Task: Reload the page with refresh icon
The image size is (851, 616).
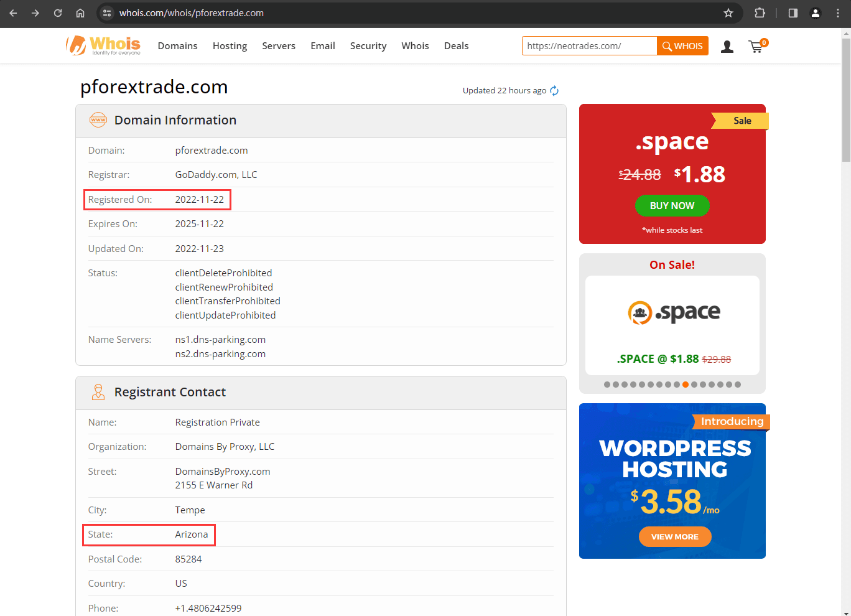Action: (x=58, y=13)
